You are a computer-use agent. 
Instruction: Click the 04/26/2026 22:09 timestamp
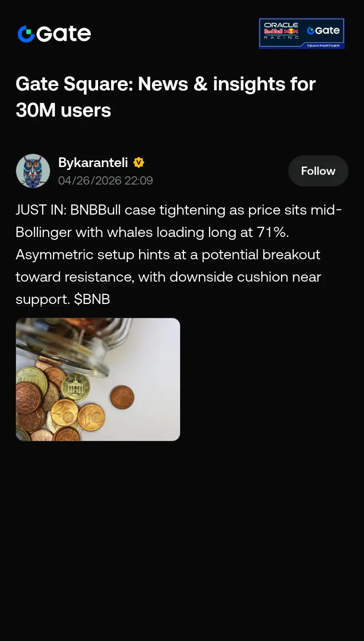[105, 181]
